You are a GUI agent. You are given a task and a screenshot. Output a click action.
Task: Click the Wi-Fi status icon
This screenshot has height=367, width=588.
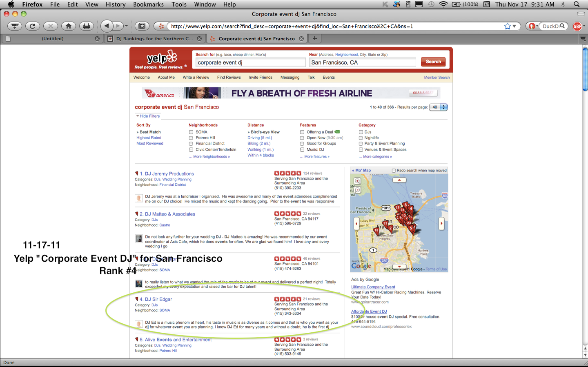(x=443, y=4)
